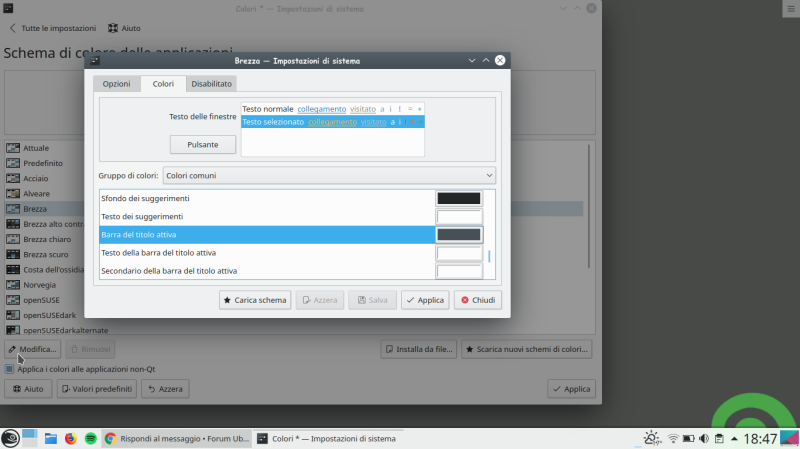Click Applica in the Colori window

(x=571, y=389)
